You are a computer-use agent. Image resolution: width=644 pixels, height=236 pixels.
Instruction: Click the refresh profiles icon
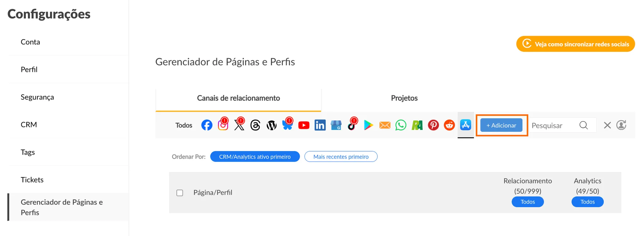point(621,125)
